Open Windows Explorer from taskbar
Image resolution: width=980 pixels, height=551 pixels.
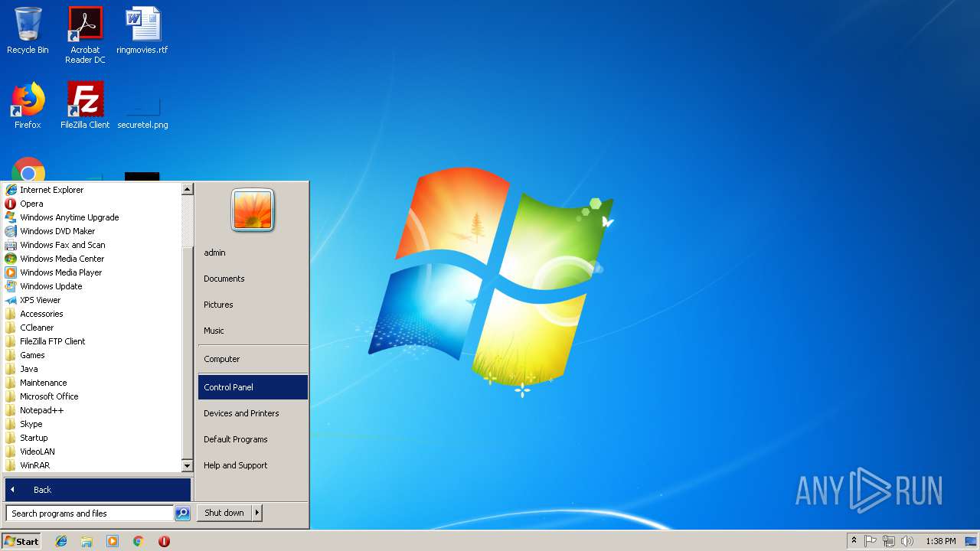click(x=87, y=541)
